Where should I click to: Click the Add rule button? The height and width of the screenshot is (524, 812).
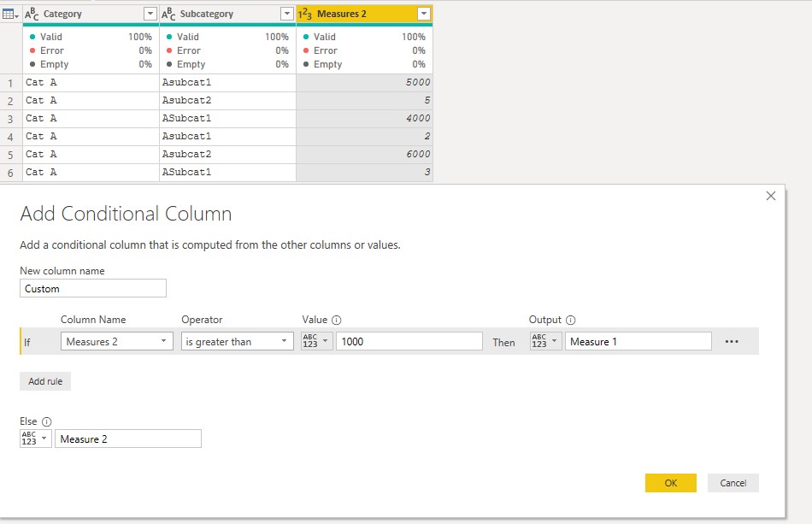pyautogui.click(x=45, y=381)
